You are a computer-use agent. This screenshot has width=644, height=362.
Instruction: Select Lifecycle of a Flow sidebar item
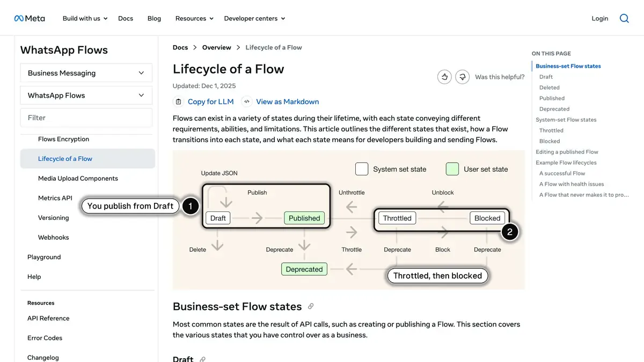[x=87, y=159]
